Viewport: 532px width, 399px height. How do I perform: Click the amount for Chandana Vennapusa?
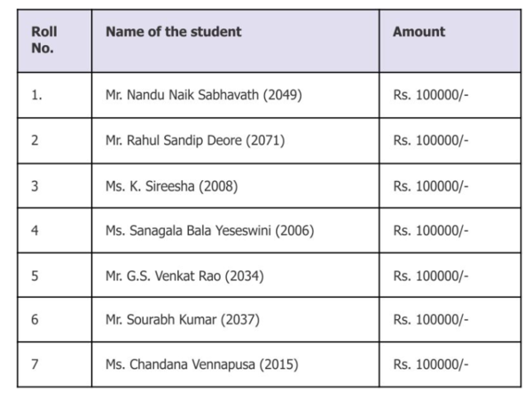[430, 364]
